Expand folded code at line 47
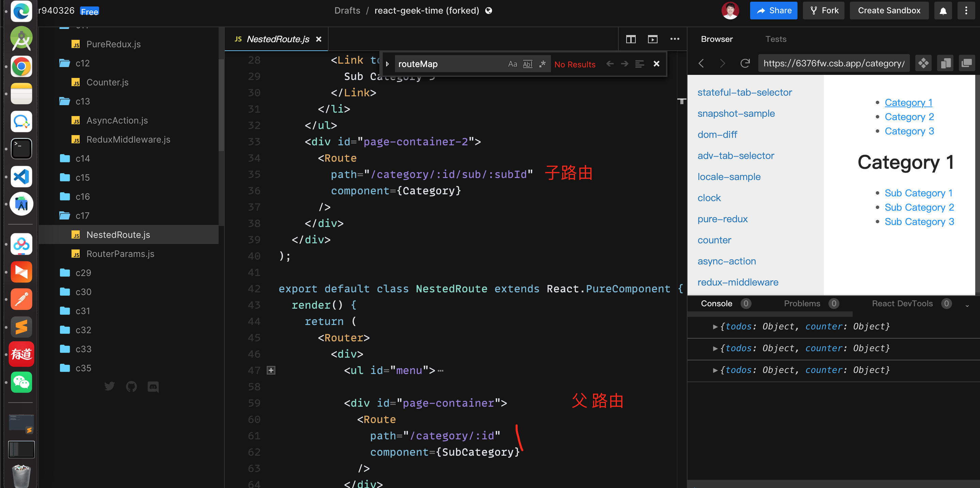The image size is (980, 488). pyautogui.click(x=271, y=370)
